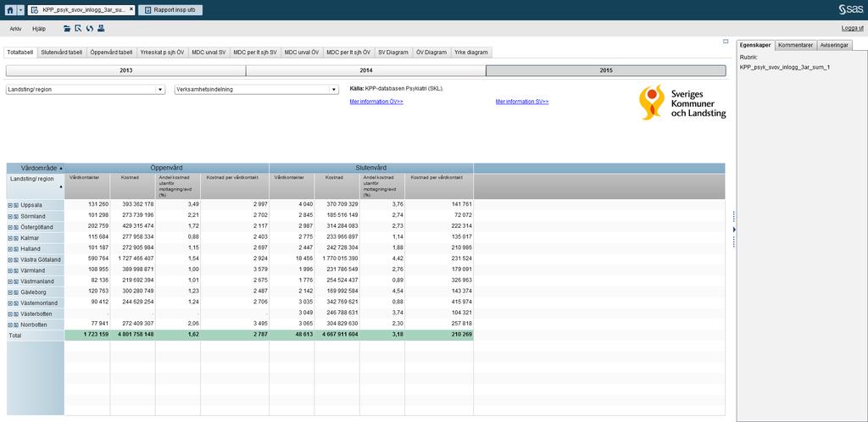Drill down on the Halland row
868x422 pixels.
16,249
